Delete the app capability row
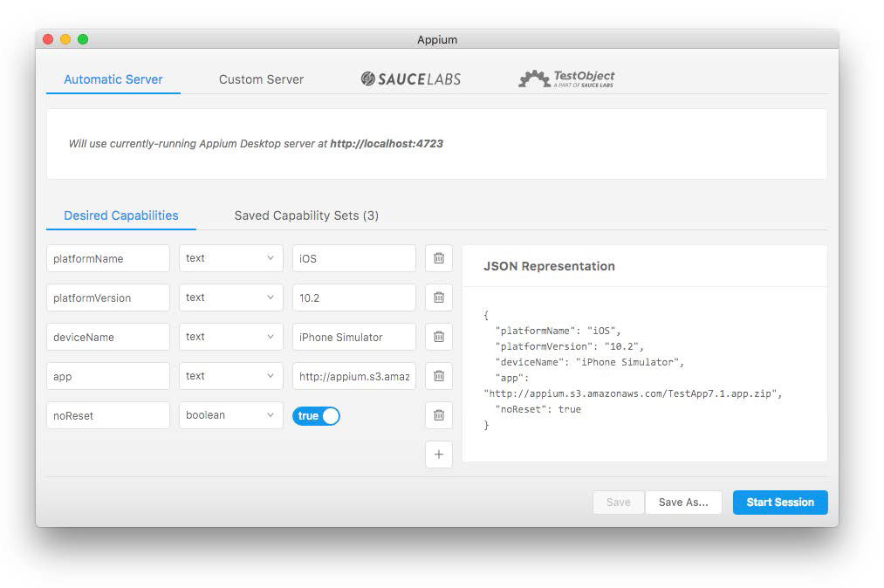884x588 pixels. (x=438, y=376)
